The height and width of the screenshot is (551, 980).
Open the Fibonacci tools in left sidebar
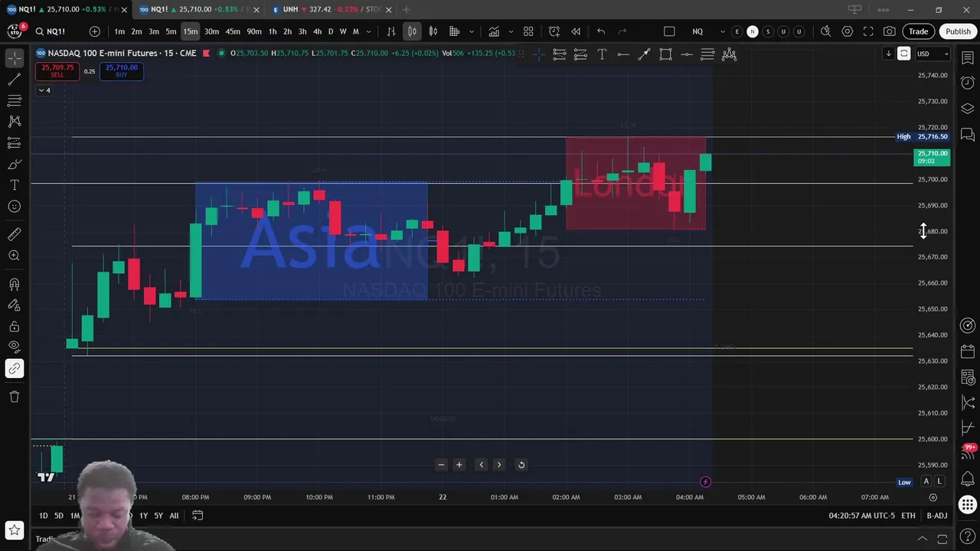tap(14, 100)
